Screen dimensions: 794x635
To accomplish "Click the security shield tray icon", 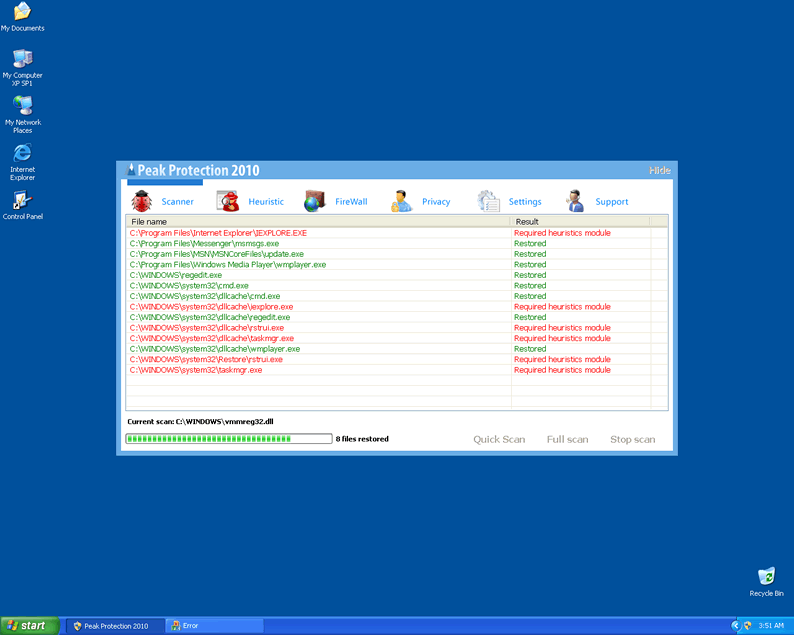I will [747, 625].
